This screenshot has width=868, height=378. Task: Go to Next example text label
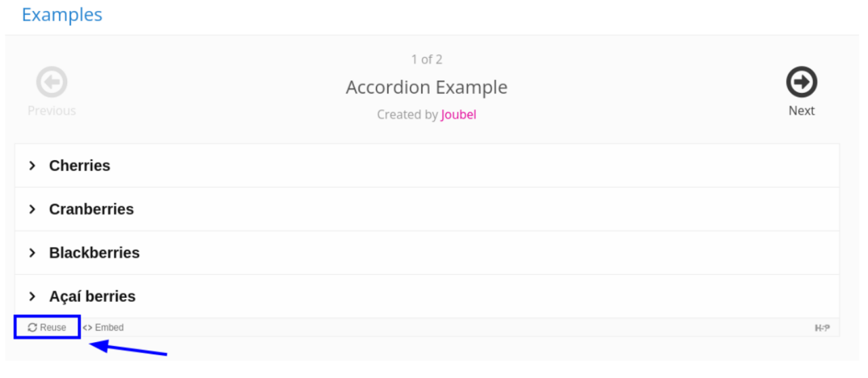tap(802, 111)
